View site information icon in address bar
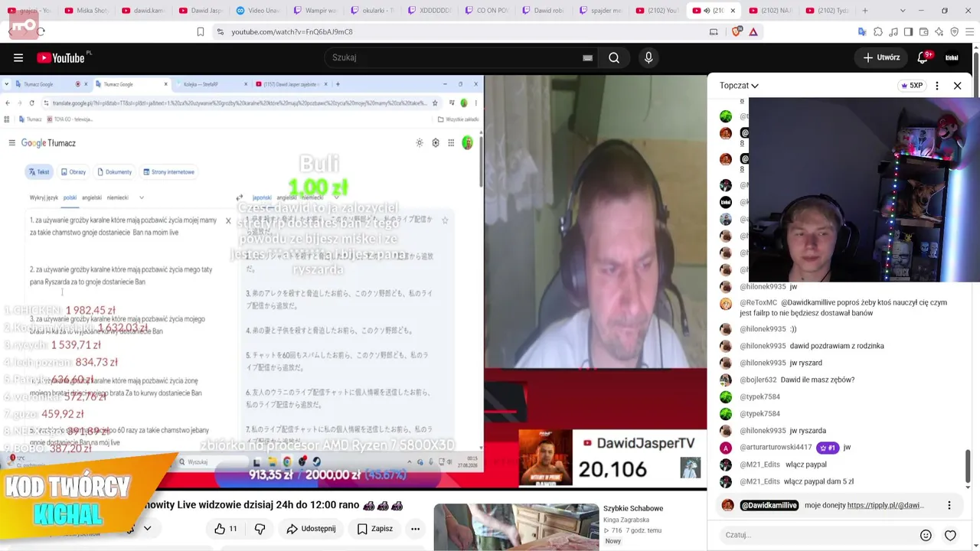This screenshot has height=551, width=980. (x=220, y=31)
